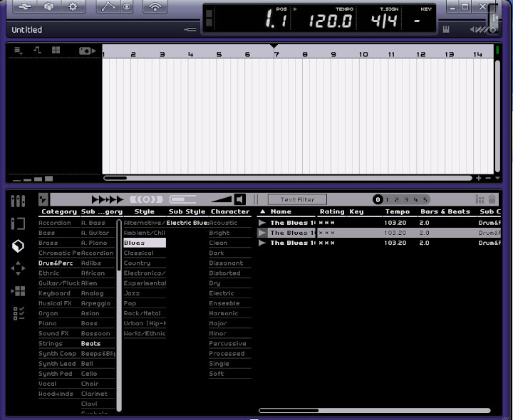Preview the first Blues loop with play arrow
The image size is (513, 420).
coord(262,223)
